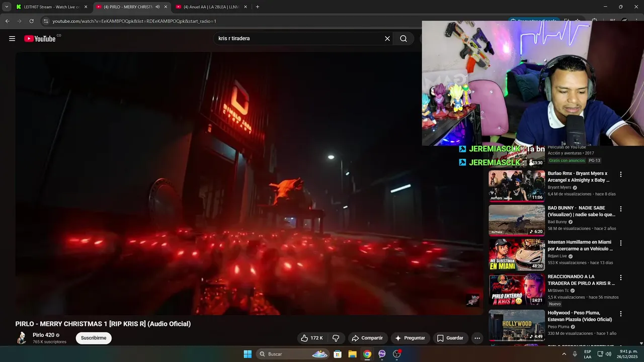Open more actions three-dot menu under video
Viewport: 644px width, 362px height.
point(477,338)
